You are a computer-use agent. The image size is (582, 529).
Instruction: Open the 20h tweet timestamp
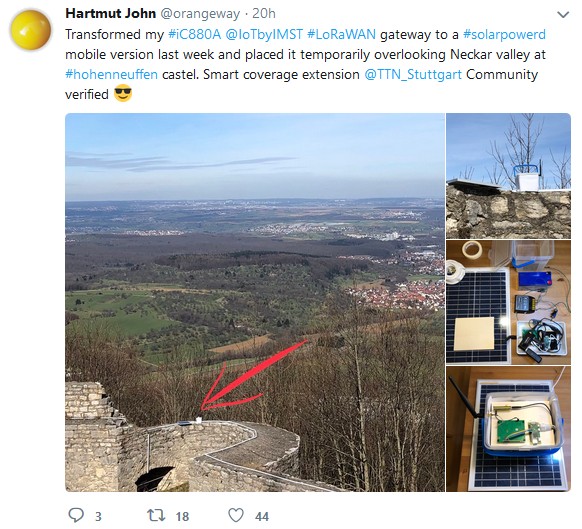(x=264, y=13)
